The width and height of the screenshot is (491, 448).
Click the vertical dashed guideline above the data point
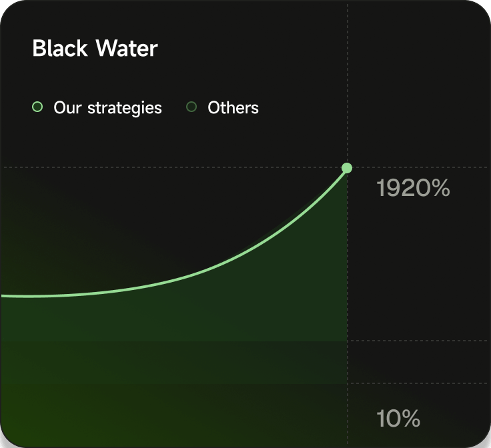[348, 80]
